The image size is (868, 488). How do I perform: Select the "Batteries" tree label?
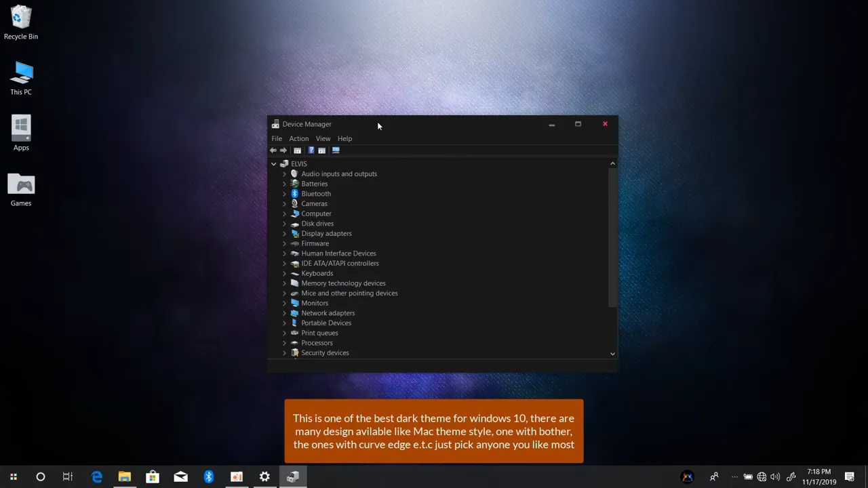point(315,184)
